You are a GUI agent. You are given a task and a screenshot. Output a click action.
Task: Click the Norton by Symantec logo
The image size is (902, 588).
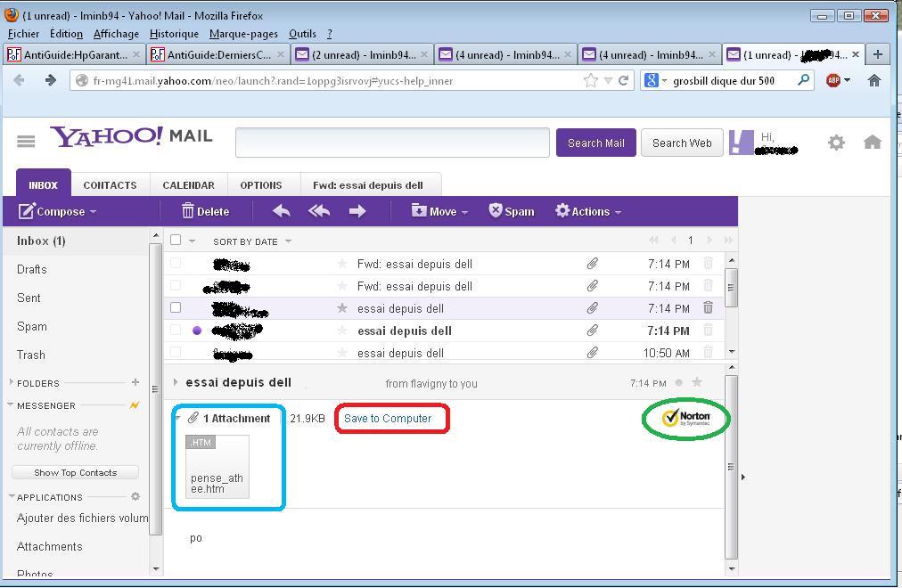coord(685,418)
